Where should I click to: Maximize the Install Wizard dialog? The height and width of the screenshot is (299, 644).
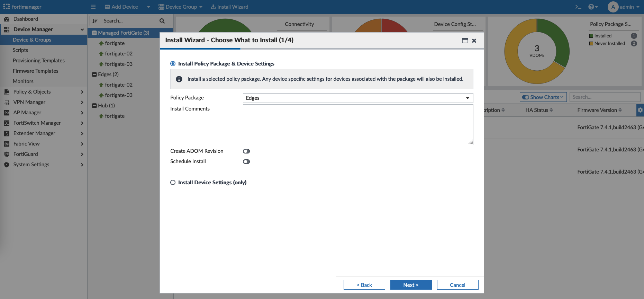point(465,41)
